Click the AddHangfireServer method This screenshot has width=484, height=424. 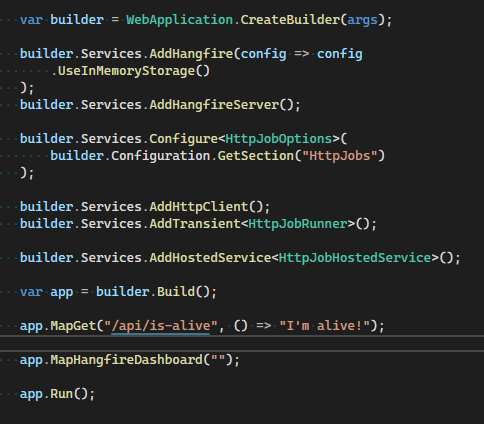pos(214,105)
